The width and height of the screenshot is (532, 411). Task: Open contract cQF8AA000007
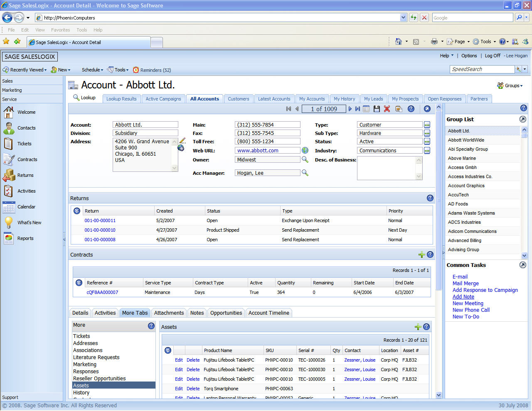tap(102, 292)
